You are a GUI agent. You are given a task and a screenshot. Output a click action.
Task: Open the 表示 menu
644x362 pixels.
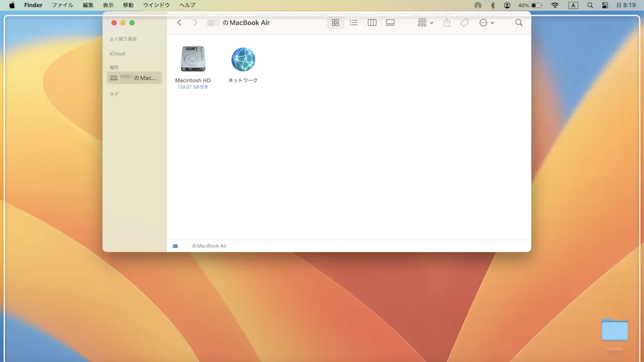[x=108, y=5]
